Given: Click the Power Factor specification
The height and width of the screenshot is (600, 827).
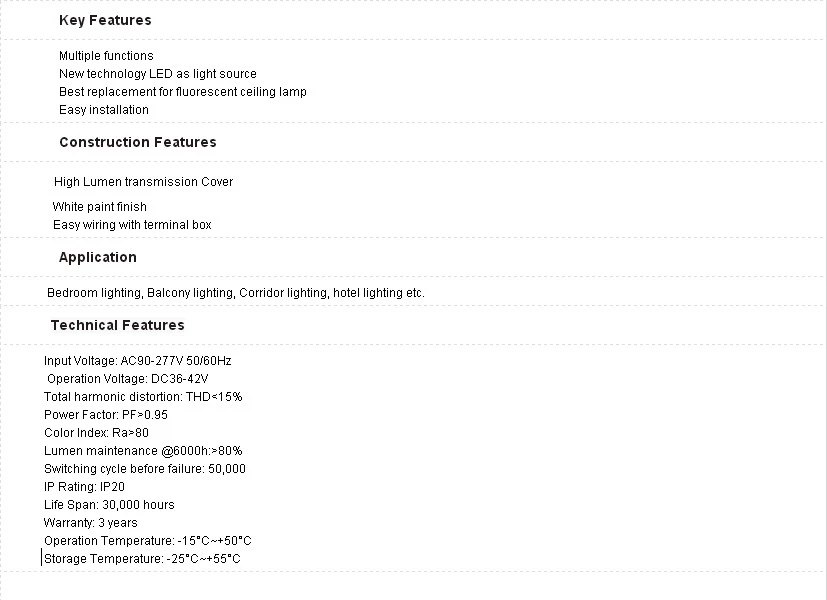Looking at the screenshot, I should tap(106, 415).
